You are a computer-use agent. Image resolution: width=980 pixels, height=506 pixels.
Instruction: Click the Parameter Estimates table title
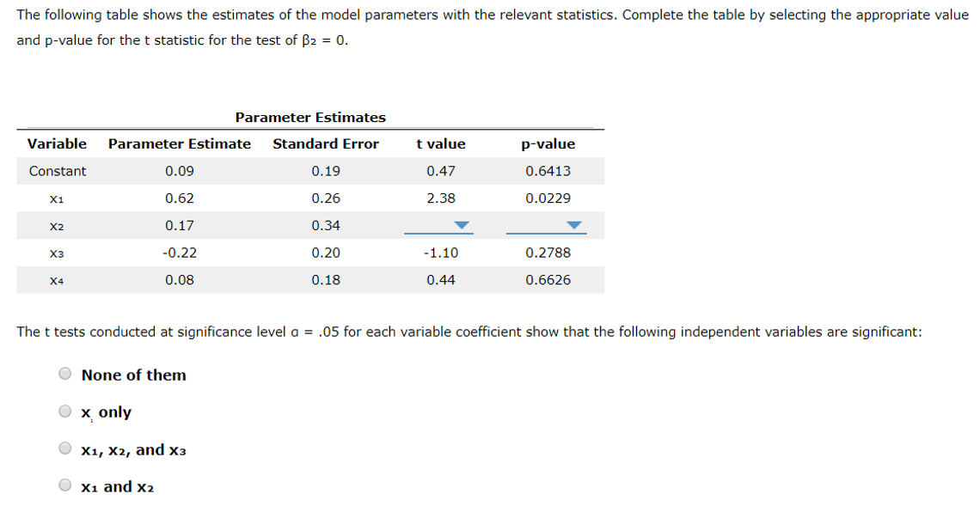click(x=310, y=118)
